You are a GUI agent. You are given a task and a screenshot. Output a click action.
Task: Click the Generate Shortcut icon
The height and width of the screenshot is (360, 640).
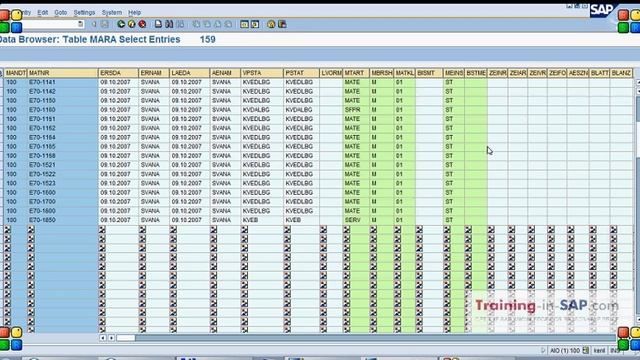[255, 24]
